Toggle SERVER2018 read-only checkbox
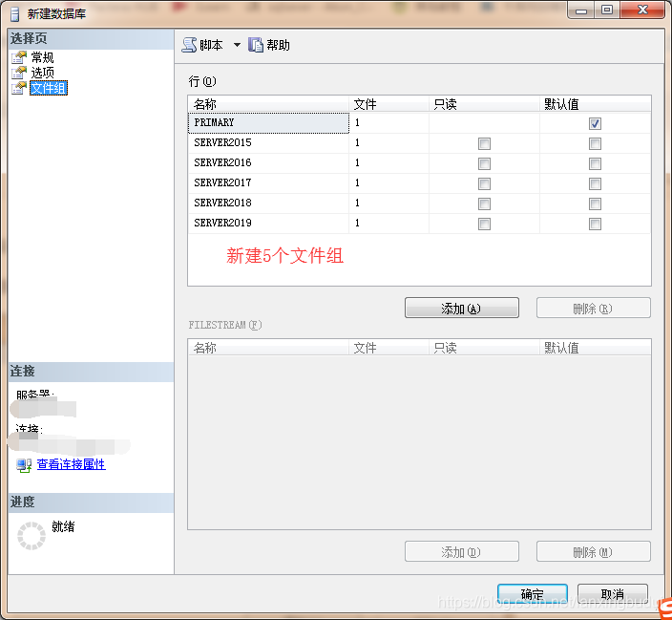Image resolution: width=672 pixels, height=620 pixels. 484,203
